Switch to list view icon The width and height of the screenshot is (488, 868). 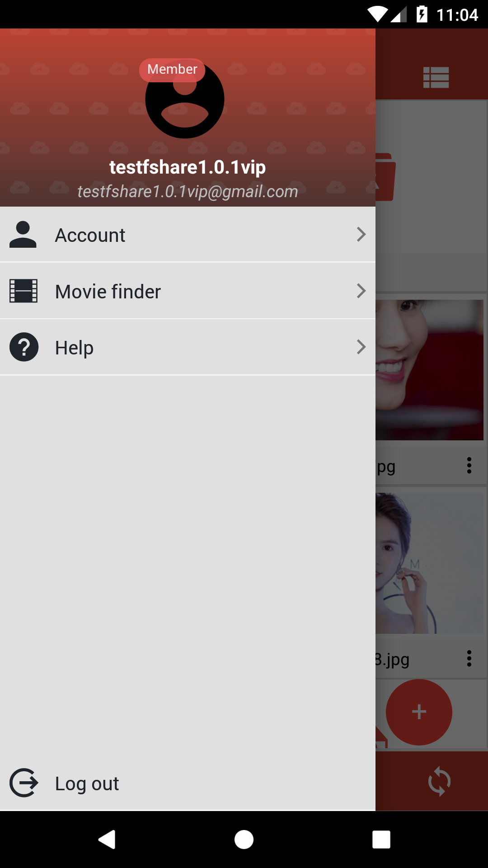[436, 77]
